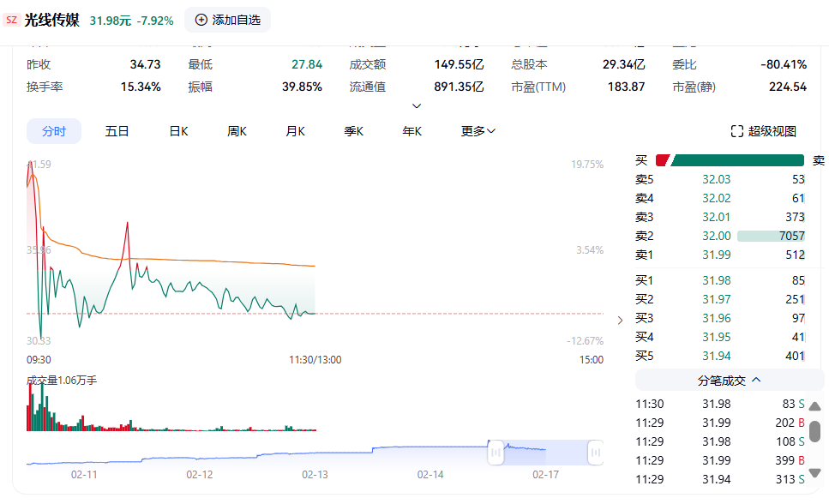The height and width of the screenshot is (504, 829).
Task: Click scroll-down arrow in trade list
Action: 814,472
